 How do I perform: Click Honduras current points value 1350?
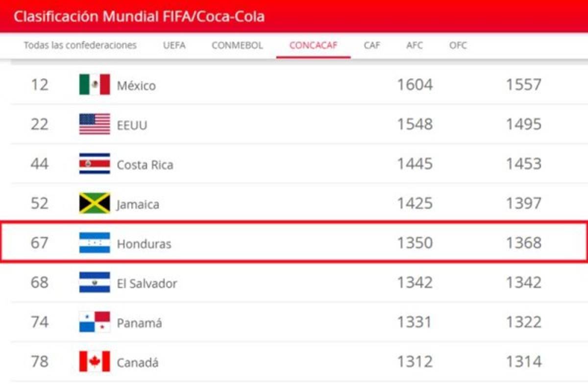point(415,243)
